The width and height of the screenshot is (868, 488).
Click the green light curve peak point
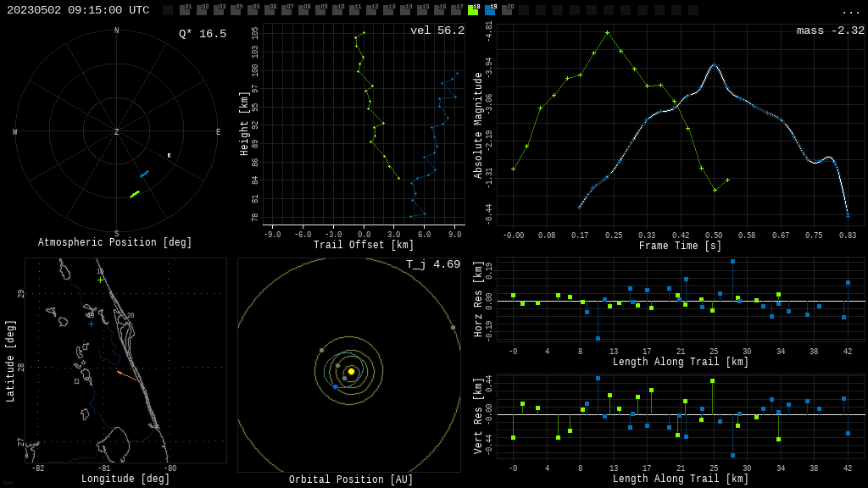607,33
